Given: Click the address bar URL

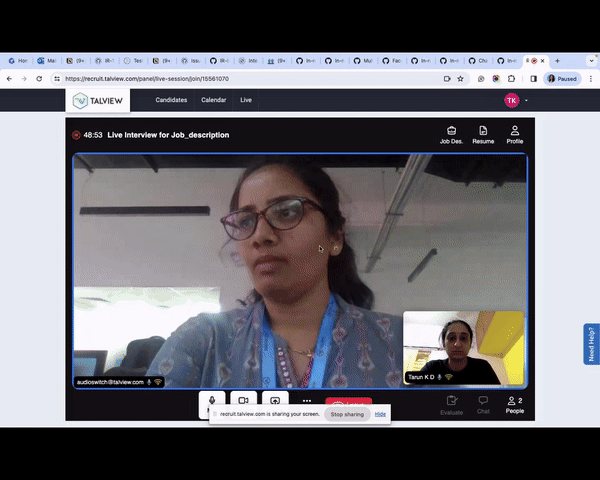Looking at the screenshot, I should point(147,78).
